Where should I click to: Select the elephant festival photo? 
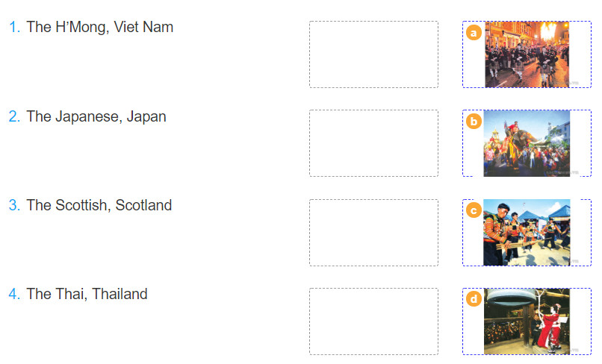(x=527, y=143)
